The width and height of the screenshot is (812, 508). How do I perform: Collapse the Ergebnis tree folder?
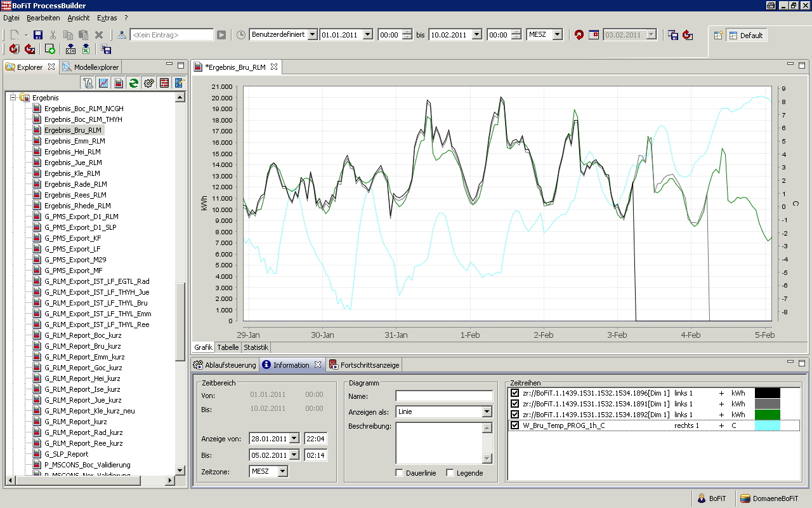(x=13, y=98)
